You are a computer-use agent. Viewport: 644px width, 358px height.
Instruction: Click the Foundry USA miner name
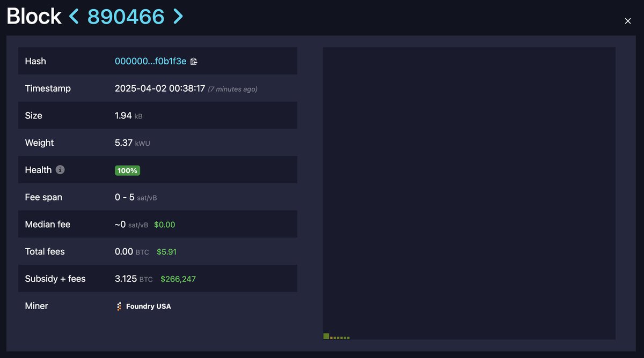pos(148,306)
